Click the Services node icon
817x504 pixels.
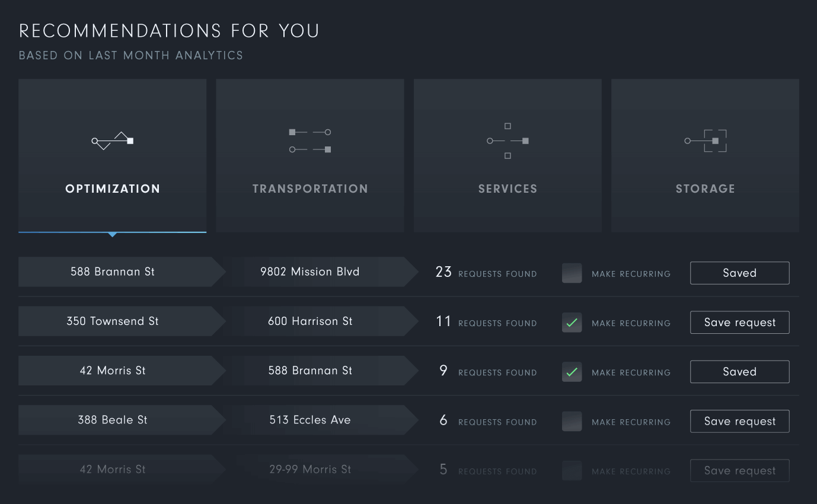point(508,141)
